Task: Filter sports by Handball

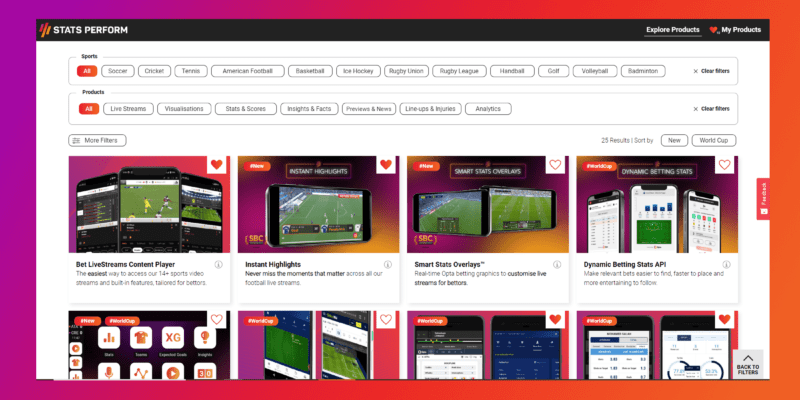Action: coord(512,71)
